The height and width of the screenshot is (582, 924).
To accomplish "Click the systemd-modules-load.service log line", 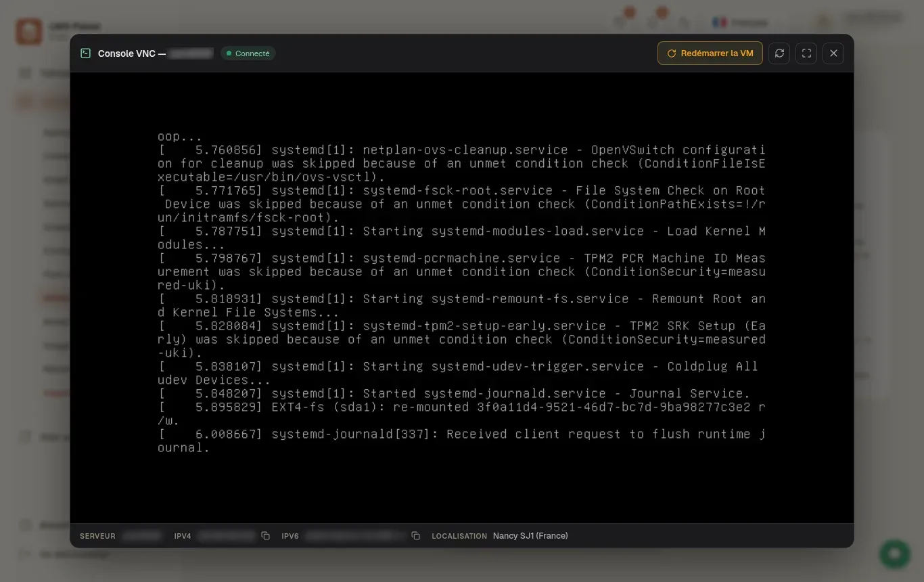I will 461,238.
